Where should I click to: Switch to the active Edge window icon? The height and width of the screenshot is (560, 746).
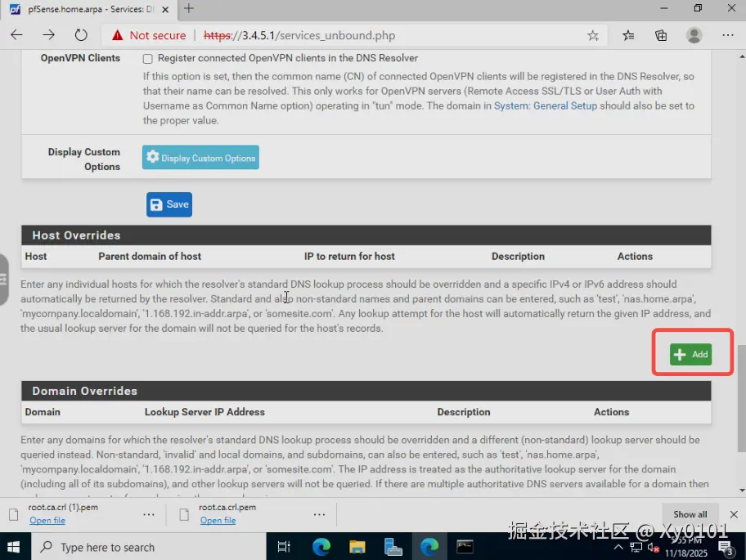[x=429, y=547]
